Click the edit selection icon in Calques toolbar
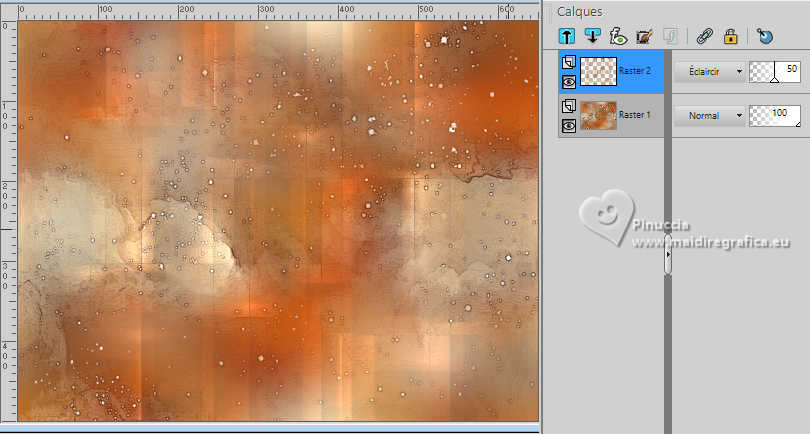Viewport: 810px width, 434px height. click(644, 36)
